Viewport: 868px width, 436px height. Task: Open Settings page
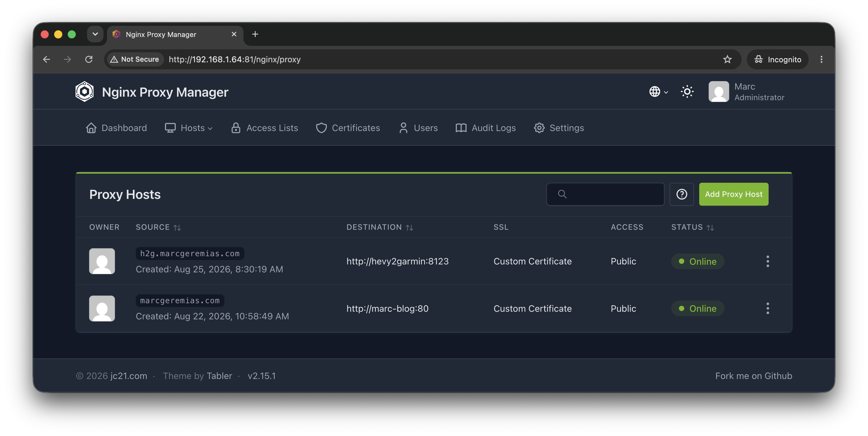pyautogui.click(x=559, y=128)
